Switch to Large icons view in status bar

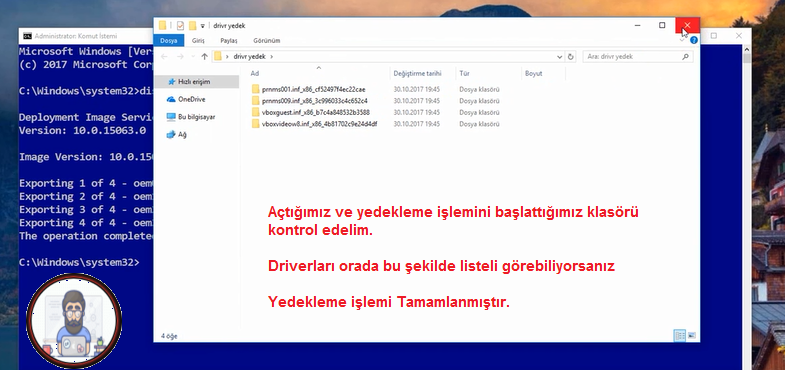(692, 335)
